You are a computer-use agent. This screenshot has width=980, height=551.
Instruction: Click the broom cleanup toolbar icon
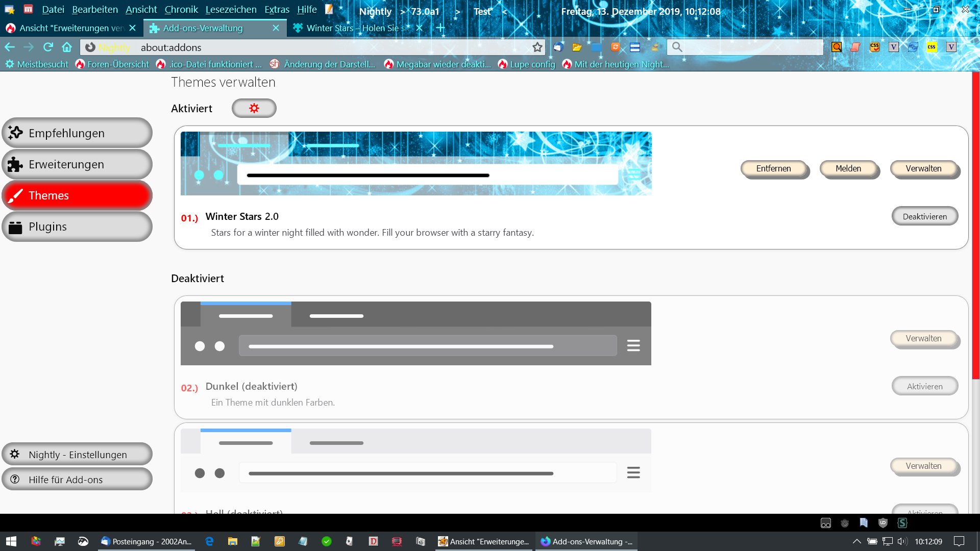point(655,47)
